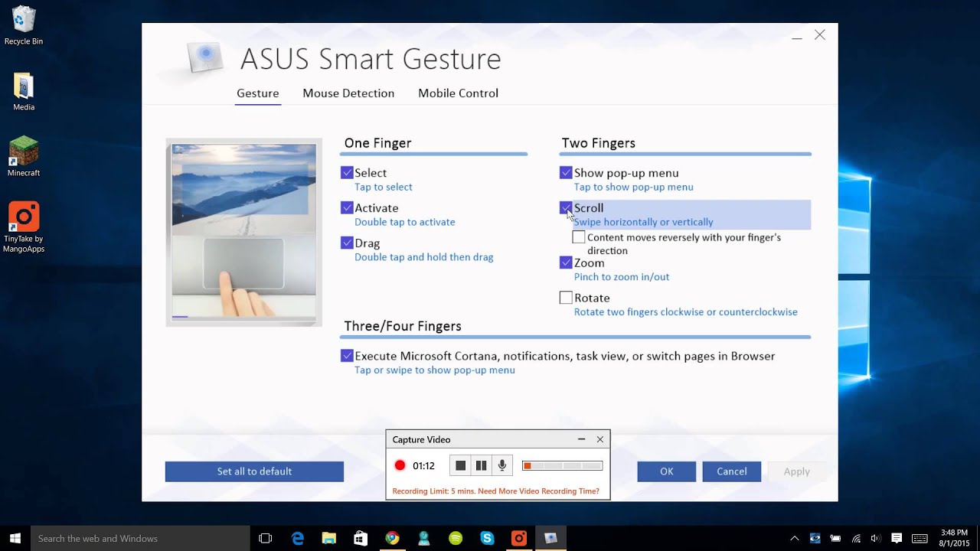Click Set all to default button
Image resolution: width=980 pixels, height=551 pixels.
254,471
